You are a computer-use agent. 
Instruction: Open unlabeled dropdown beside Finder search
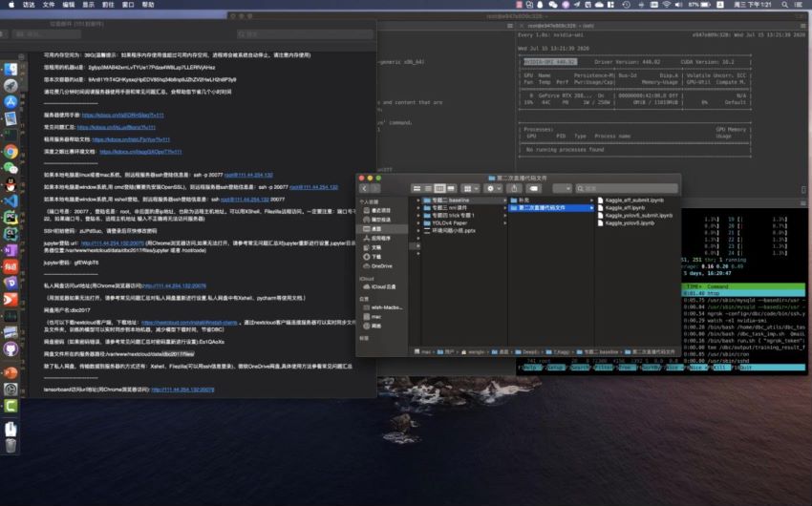click(x=562, y=188)
